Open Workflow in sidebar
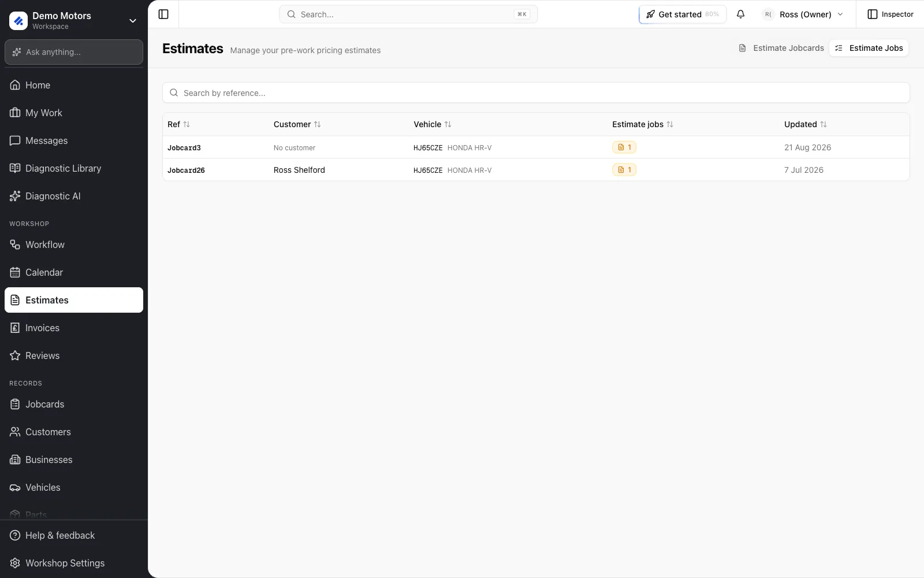924x578 pixels. tap(74, 244)
